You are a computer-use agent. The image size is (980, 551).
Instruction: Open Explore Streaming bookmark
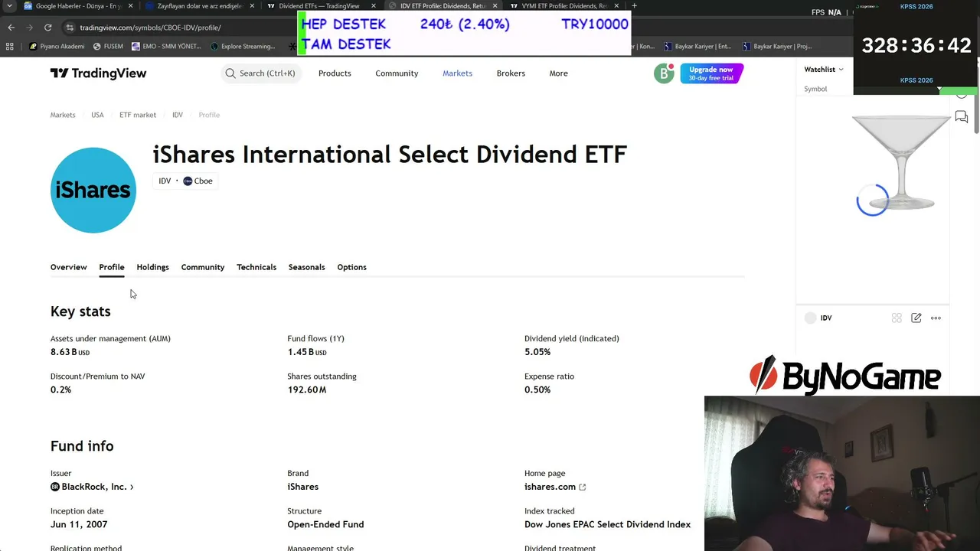coord(243,46)
